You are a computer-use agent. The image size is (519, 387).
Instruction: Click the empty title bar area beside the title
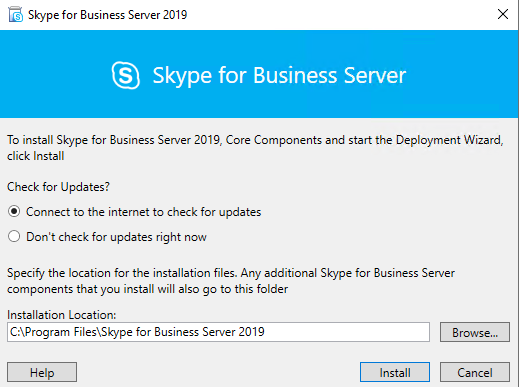point(340,15)
